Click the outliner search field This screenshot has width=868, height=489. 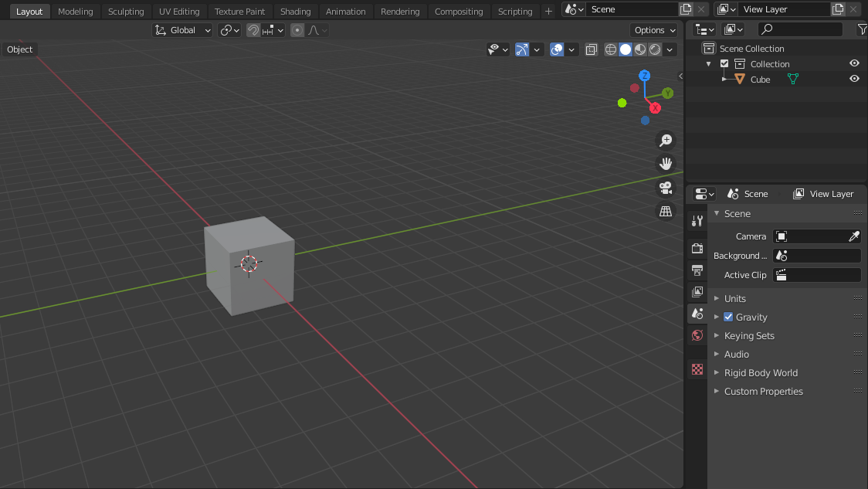(800, 29)
